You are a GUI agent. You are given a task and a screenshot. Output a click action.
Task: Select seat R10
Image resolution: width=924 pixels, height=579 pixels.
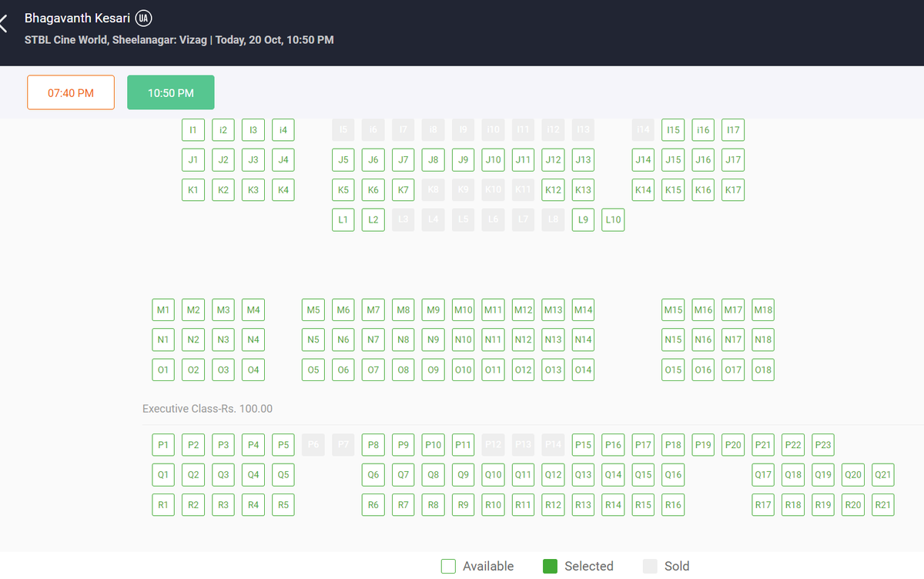[494, 505]
